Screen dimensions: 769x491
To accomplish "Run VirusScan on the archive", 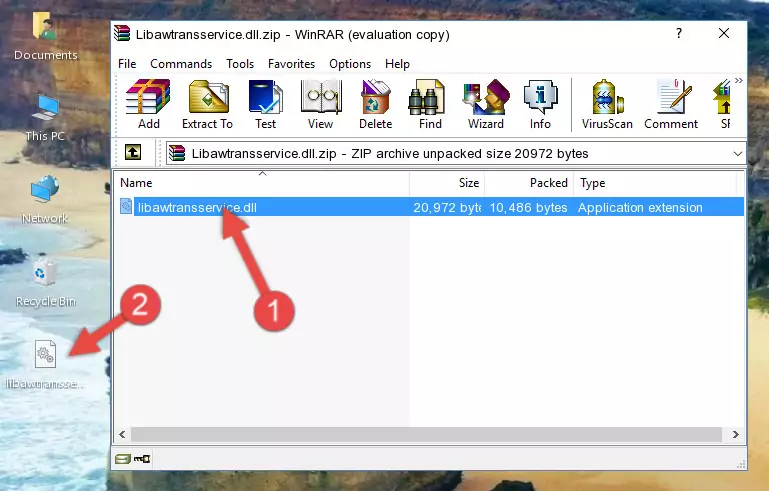I will point(607,104).
